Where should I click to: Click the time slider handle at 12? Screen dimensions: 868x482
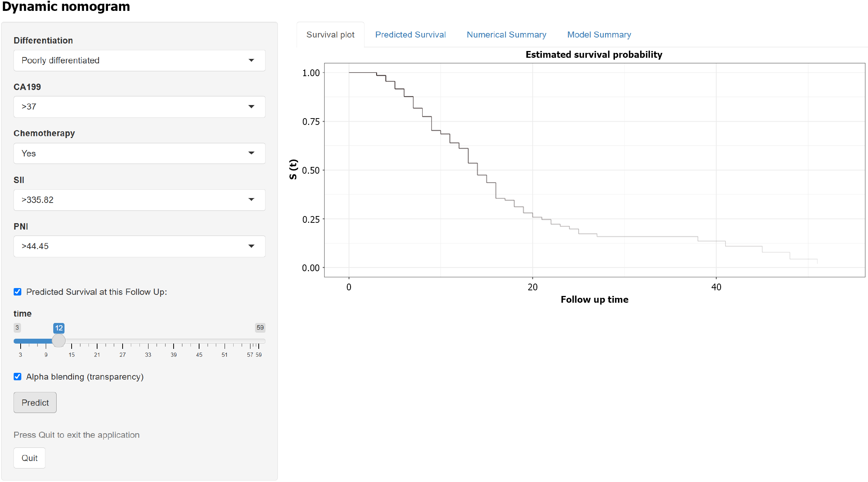(x=58, y=341)
